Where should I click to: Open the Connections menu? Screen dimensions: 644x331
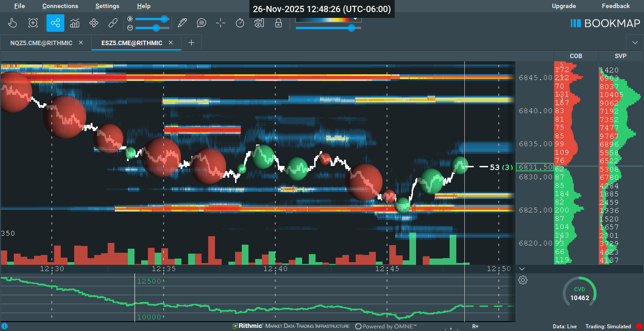pyautogui.click(x=60, y=6)
